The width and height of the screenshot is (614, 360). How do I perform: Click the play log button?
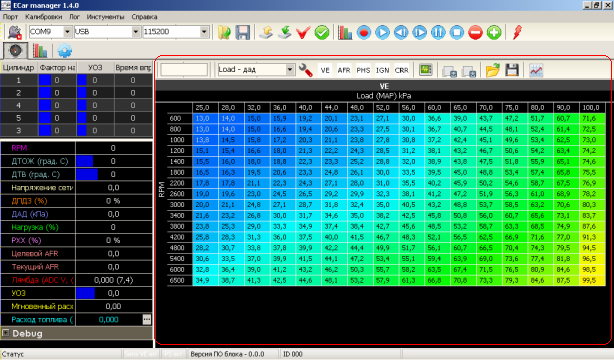(x=382, y=33)
